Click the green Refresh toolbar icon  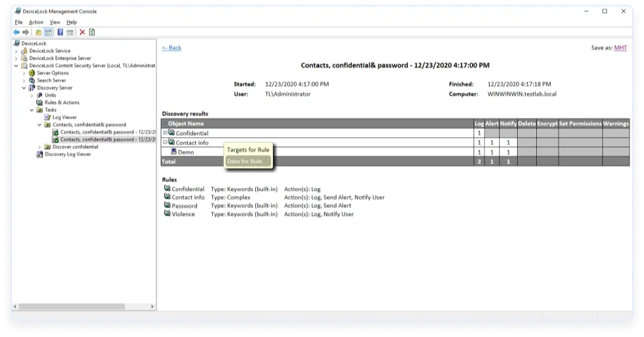click(x=92, y=32)
